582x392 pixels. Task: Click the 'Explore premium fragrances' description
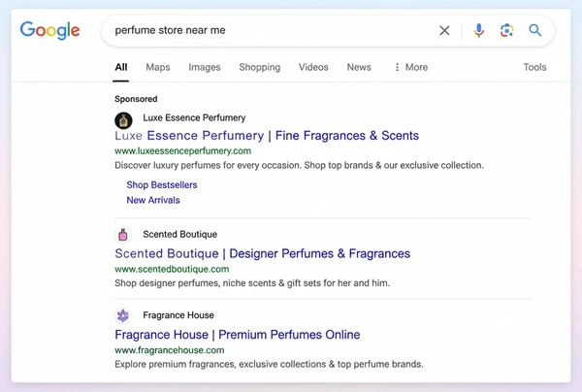(x=269, y=364)
